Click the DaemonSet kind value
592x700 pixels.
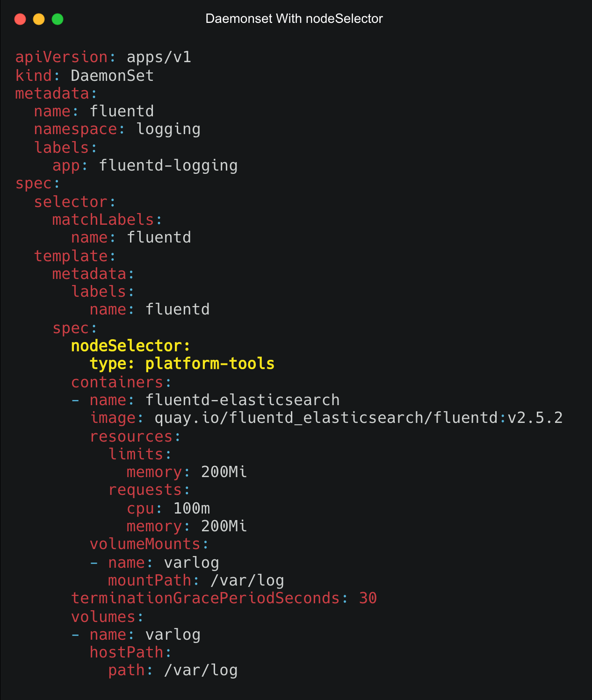(x=112, y=75)
